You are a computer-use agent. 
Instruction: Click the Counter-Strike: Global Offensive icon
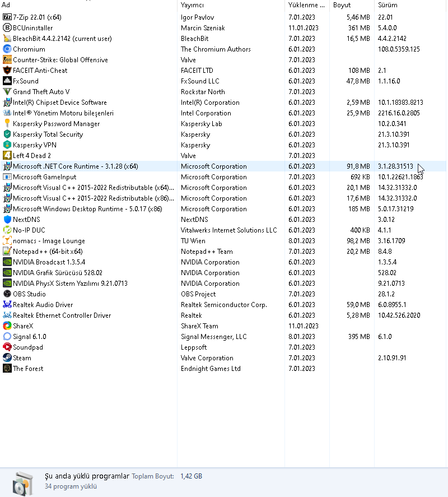[7, 59]
